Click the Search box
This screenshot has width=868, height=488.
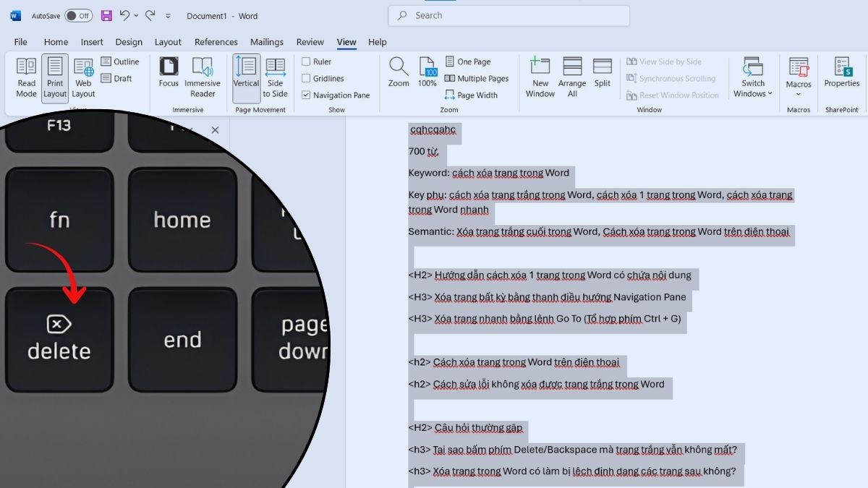coord(509,15)
